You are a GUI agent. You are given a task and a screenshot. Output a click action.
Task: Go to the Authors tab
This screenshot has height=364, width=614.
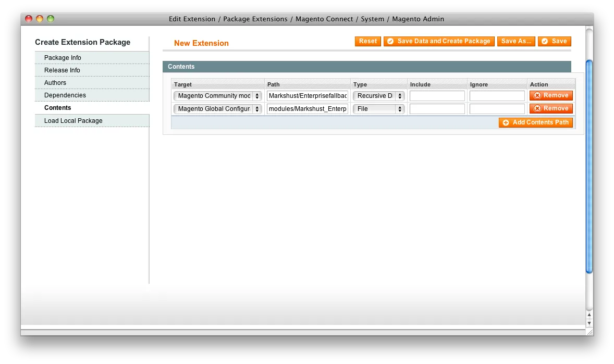[55, 83]
